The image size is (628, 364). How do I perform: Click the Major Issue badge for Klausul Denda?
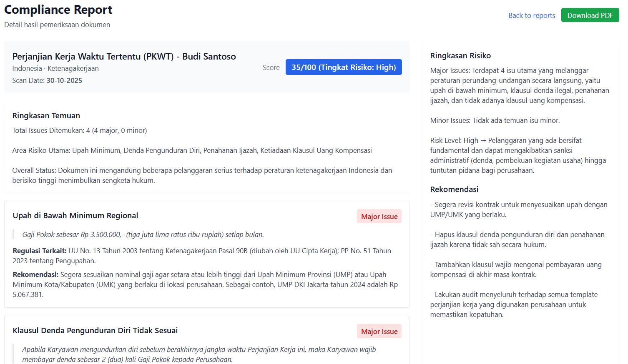379,332
